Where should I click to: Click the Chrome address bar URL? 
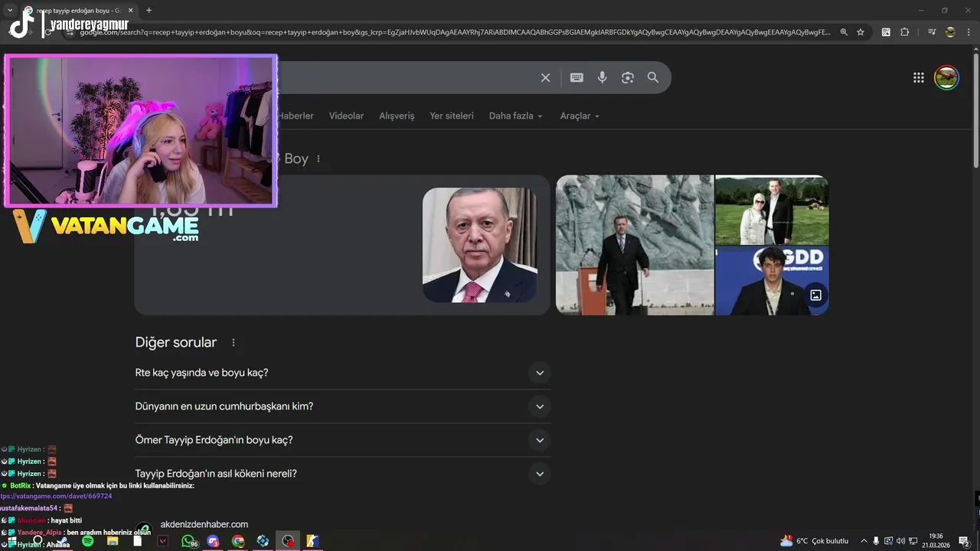(x=455, y=32)
